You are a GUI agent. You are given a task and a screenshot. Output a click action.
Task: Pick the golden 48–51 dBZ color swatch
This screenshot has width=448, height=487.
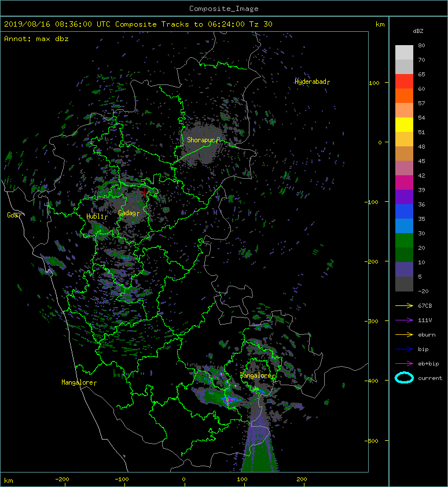(404, 139)
